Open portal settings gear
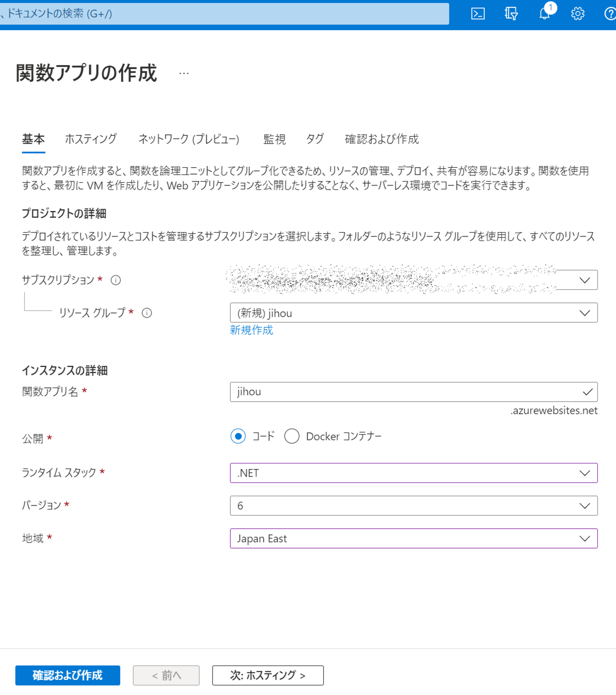The height and width of the screenshot is (695, 616). [578, 13]
